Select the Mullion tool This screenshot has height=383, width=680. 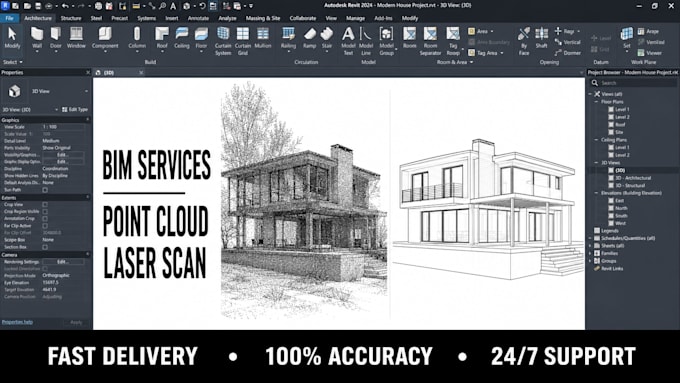(x=263, y=38)
